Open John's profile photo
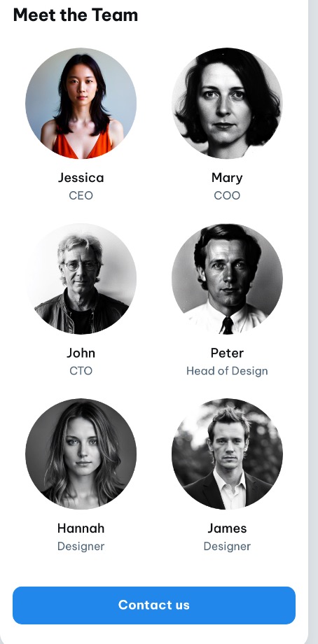Screen dimensions: 318x644 81,279
